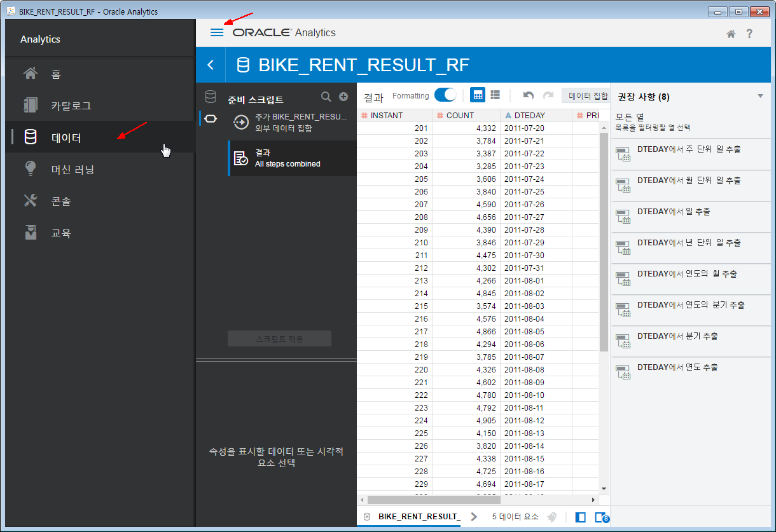This screenshot has width=776, height=532.
Task: Go back with the left chevron arrow
Action: coord(211,65)
